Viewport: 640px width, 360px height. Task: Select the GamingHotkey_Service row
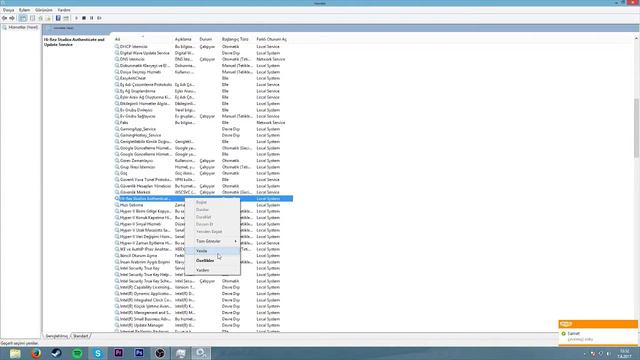coord(203,135)
